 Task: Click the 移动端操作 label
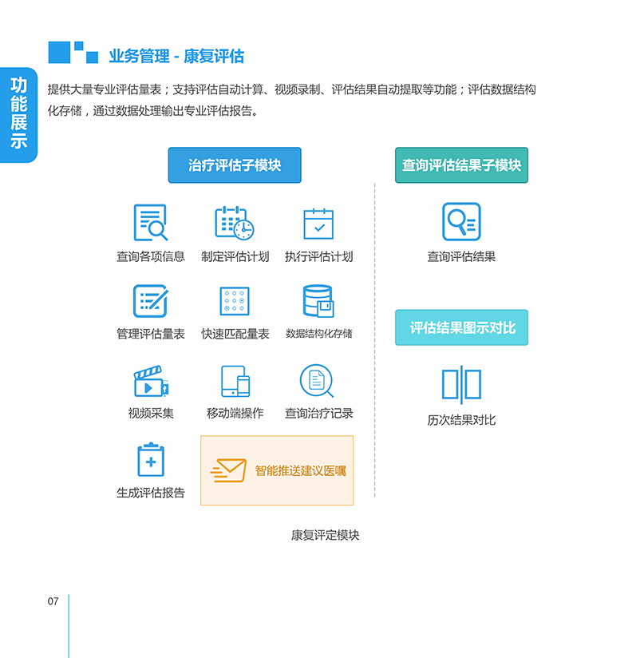[x=235, y=414]
